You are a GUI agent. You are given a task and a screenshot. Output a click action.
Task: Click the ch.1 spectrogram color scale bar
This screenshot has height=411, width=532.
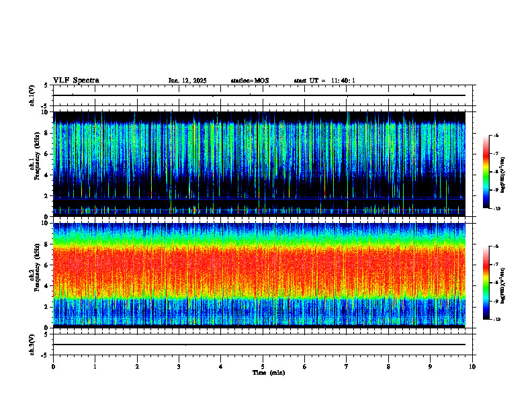pyautogui.click(x=486, y=172)
